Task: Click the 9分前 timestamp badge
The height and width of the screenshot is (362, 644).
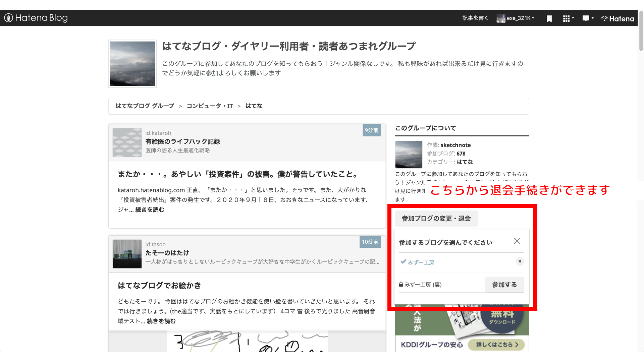Action: point(372,130)
